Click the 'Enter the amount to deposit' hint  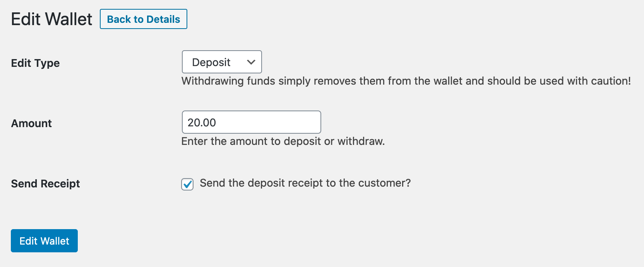[283, 141]
